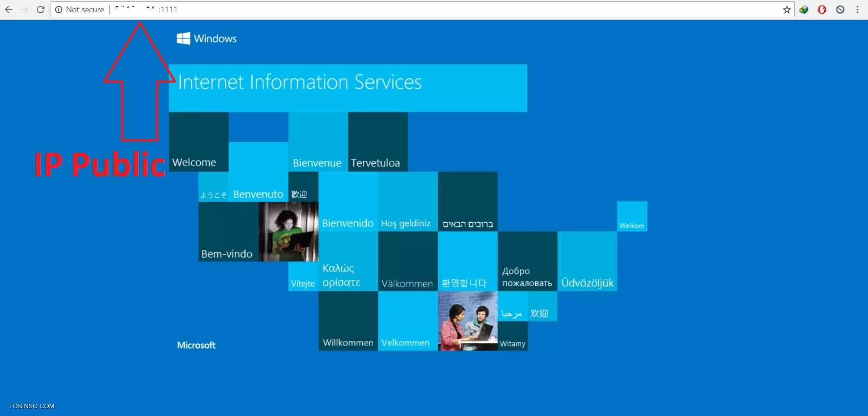Click the Japanese ようこそ tile
868x416 pixels.
[x=213, y=187]
